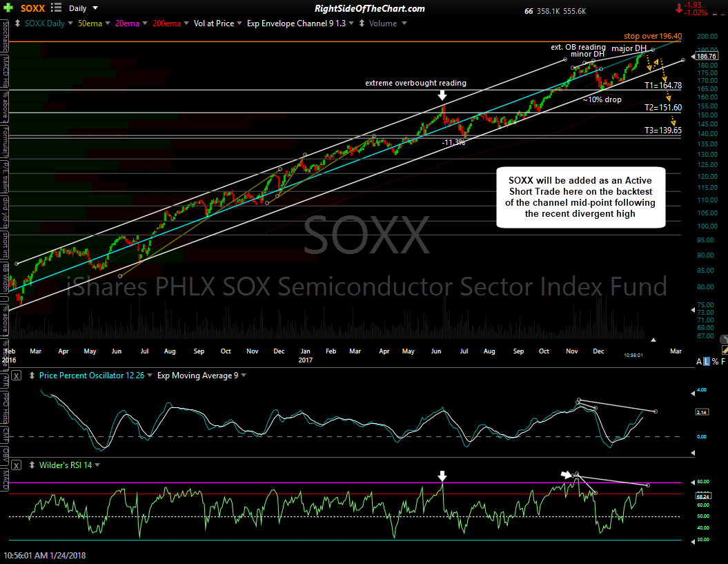Viewport: 728px width, 564px height.
Task: Open the watchlist icon beside the SOXX symbol
Action: (55, 8)
